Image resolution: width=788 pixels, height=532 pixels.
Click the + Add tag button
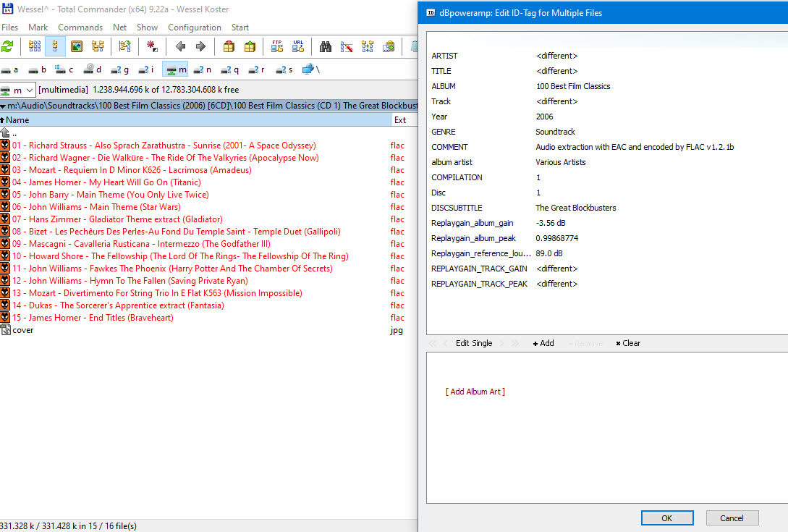pos(543,343)
